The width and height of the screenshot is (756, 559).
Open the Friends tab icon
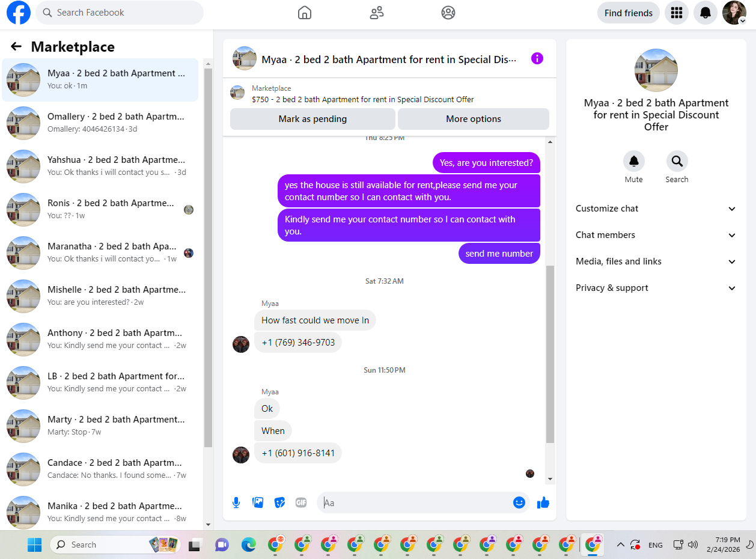pyautogui.click(x=377, y=13)
